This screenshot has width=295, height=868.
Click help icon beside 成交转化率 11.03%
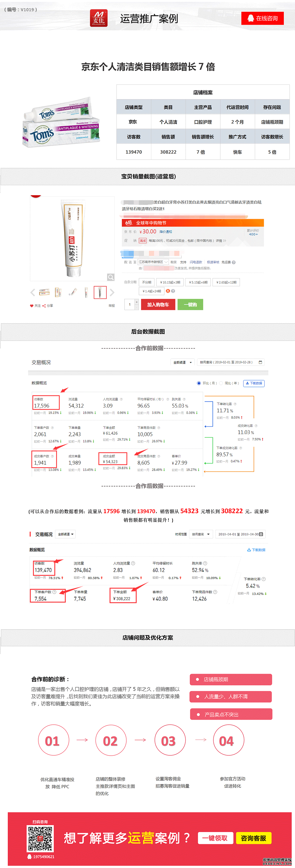click(x=256, y=426)
